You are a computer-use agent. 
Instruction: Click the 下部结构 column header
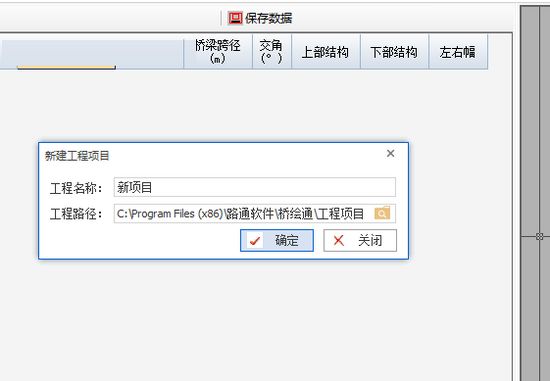[394, 52]
